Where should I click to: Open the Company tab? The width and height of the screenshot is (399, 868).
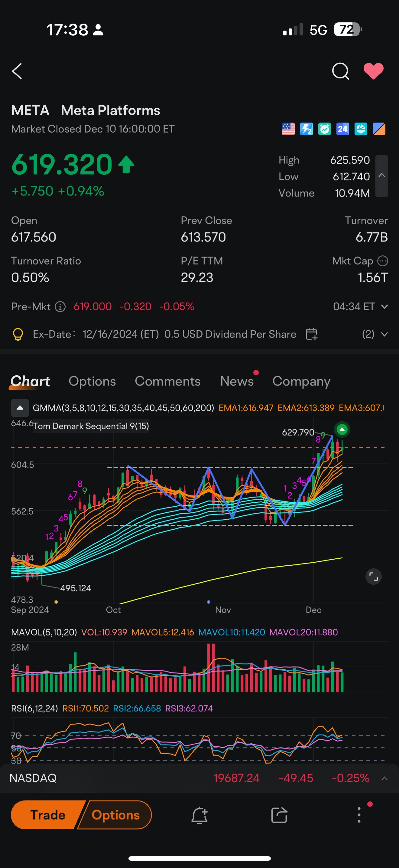[x=301, y=381]
